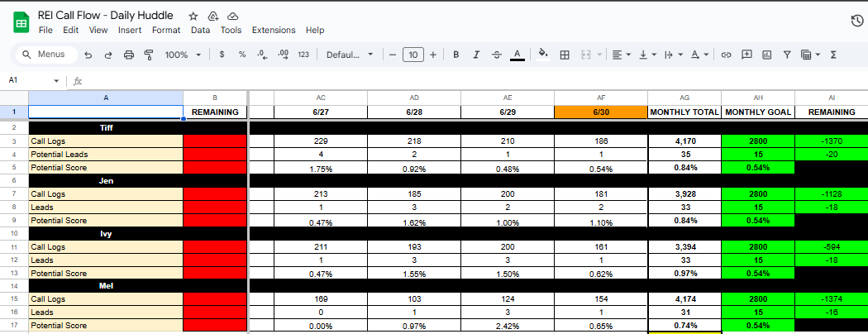Open the View menu

(98, 30)
